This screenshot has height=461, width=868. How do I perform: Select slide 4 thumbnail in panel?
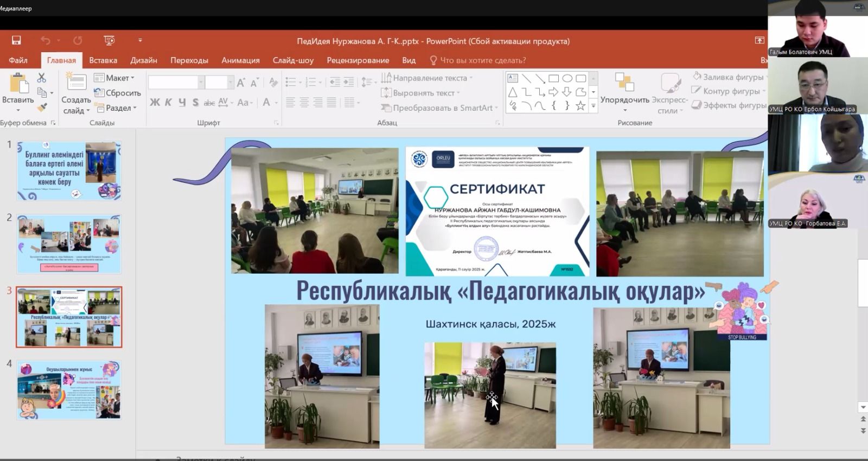tap(69, 390)
